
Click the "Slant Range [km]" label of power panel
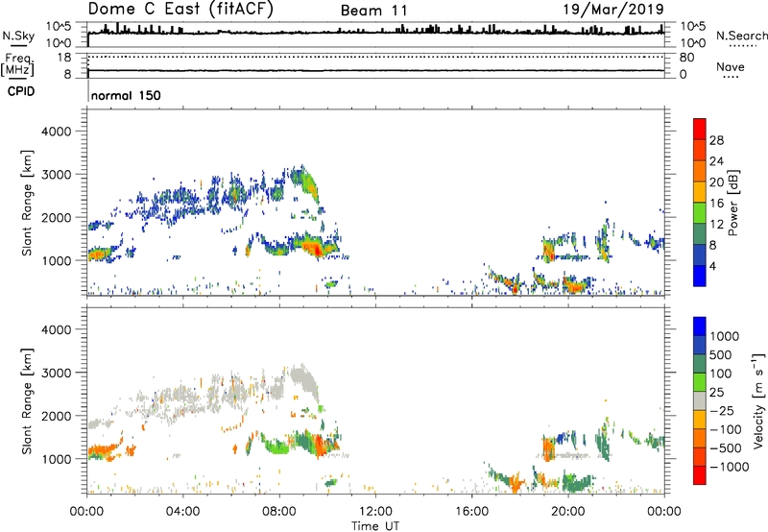coord(28,203)
